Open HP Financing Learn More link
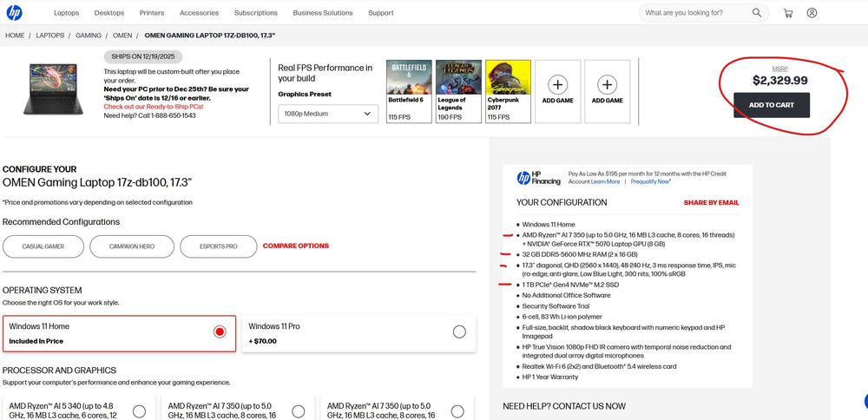This screenshot has height=420, width=868. (605, 181)
